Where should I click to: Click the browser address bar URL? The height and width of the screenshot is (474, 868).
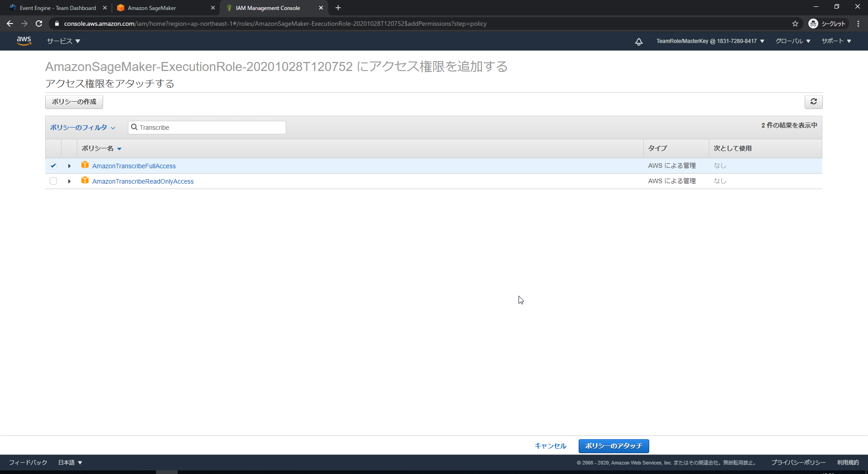[x=275, y=24]
